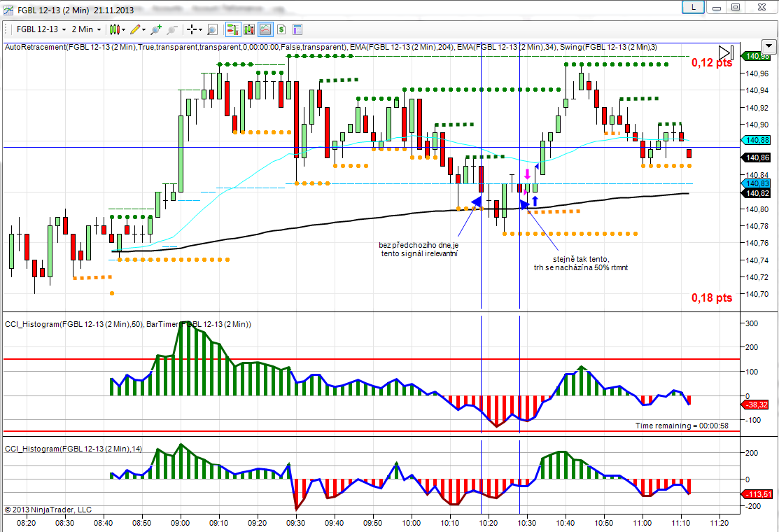
Task: Click the 'Time remaining = 00:00:58' text
Action: (682, 426)
